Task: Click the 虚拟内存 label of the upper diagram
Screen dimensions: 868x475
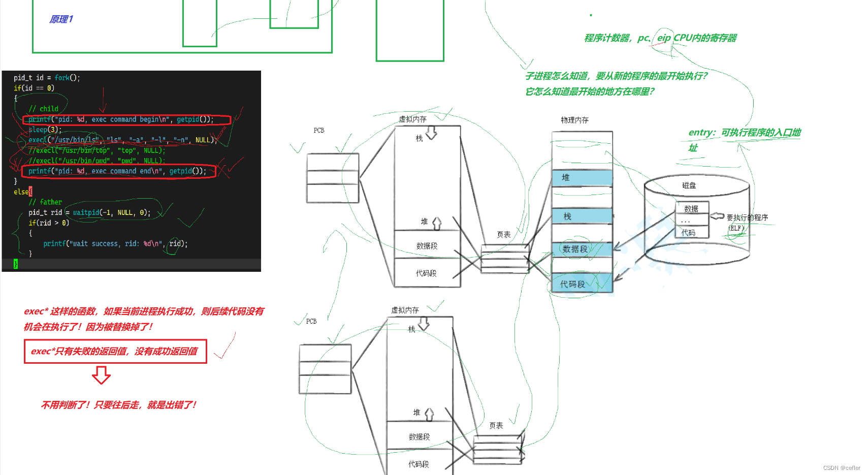Action: coord(412,119)
